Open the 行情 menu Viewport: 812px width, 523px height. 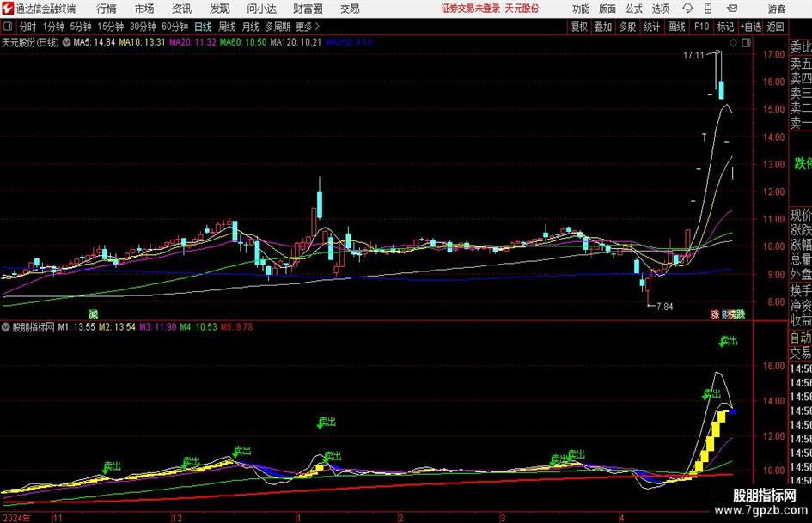107,9
